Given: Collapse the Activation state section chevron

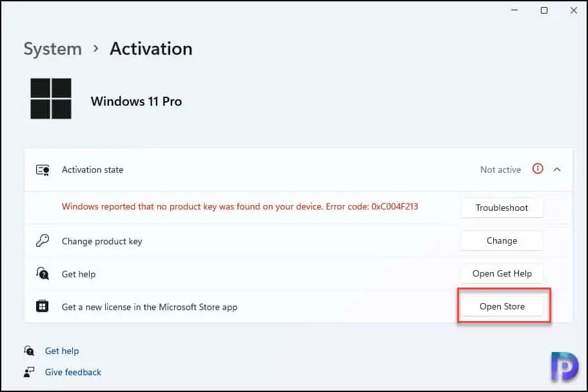Looking at the screenshot, I should 558,170.
